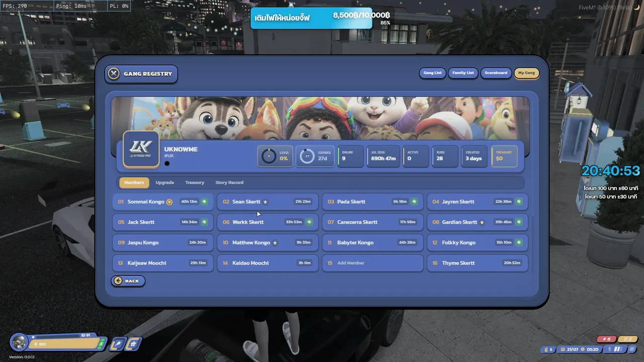Click the player avatar in the HUD
Screen dimensions: 644x362
click(20, 342)
